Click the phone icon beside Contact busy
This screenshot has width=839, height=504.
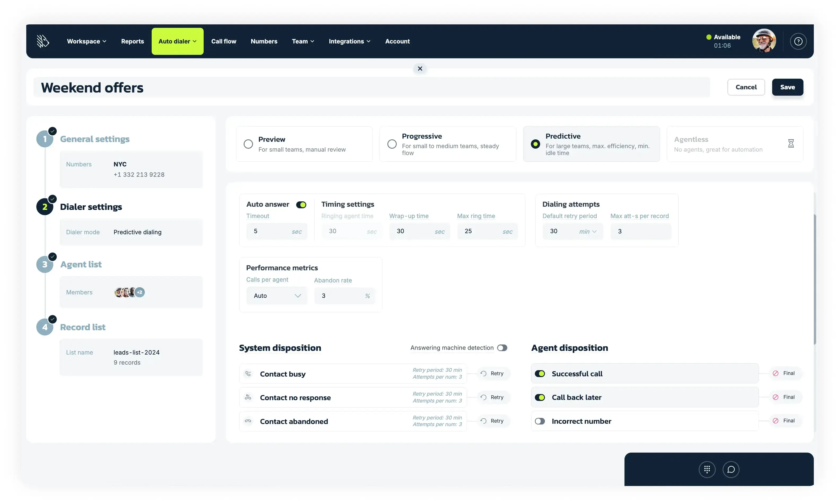tap(248, 373)
